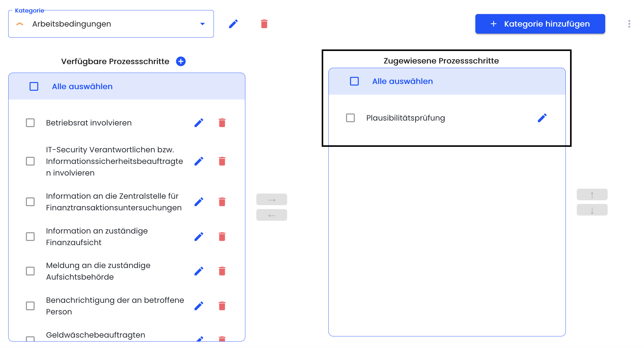
Task: Click the 'Betriebsrat involvieren' label text
Action: pos(89,123)
